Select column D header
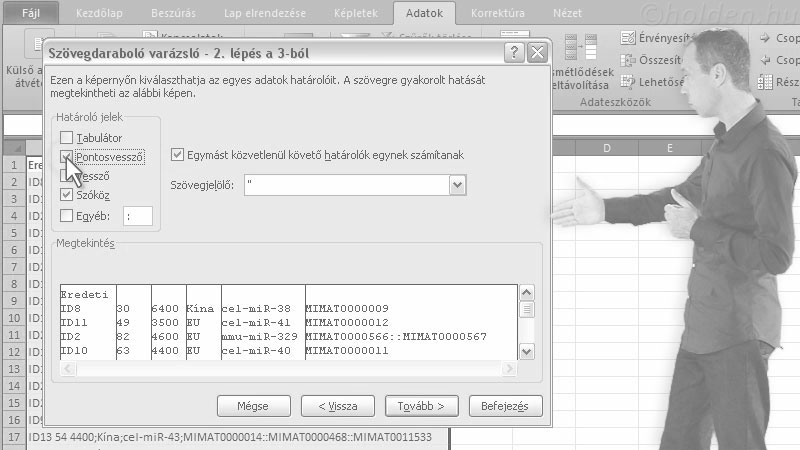 (x=607, y=148)
